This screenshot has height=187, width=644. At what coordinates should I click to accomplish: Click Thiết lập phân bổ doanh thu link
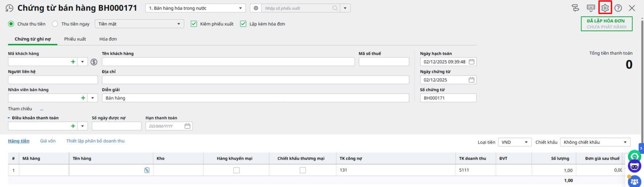[95, 141]
